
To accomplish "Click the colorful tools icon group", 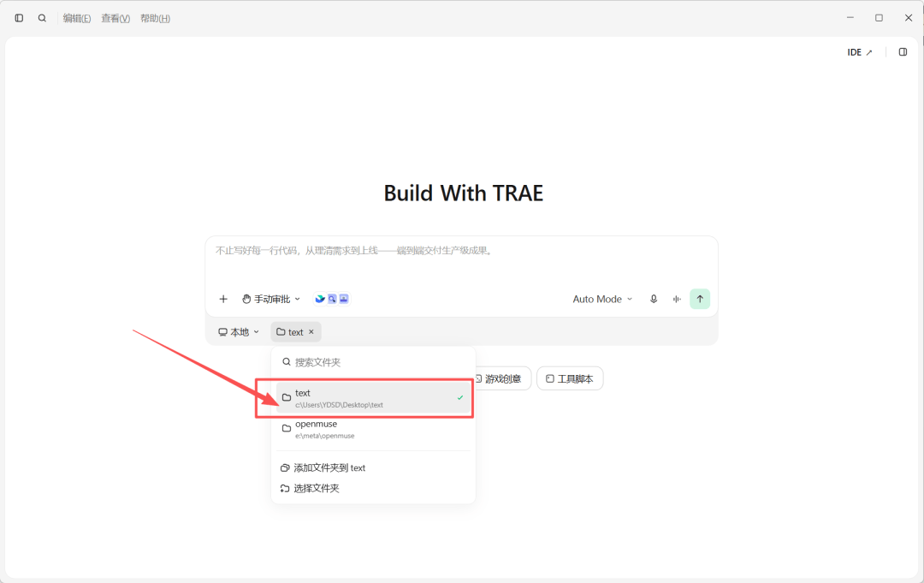I will pyautogui.click(x=332, y=299).
